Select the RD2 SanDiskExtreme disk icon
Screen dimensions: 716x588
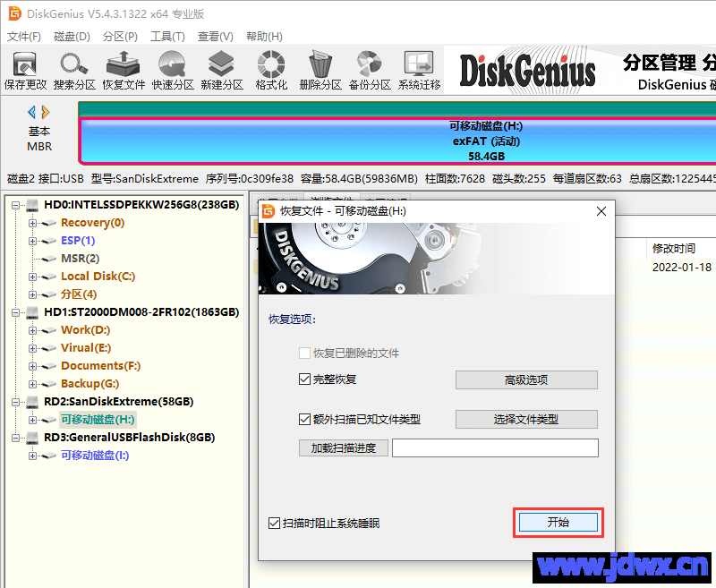click(32, 402)
